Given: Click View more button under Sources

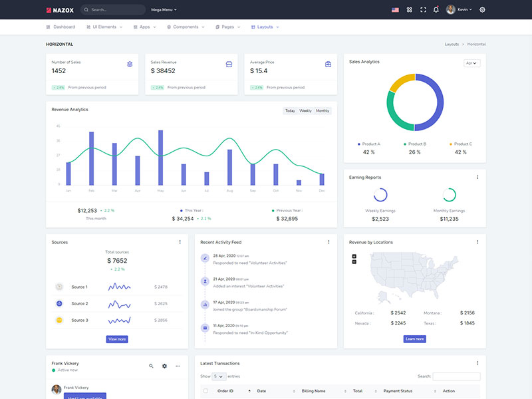Looking at the screenshot, I should [x=117, y=339].
